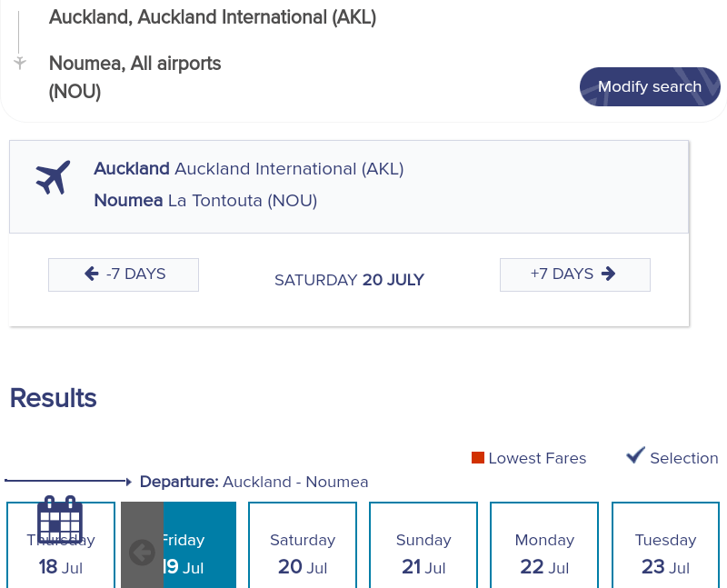
Task: Open the calendar icon over Thursday
Action: [60, 521]
